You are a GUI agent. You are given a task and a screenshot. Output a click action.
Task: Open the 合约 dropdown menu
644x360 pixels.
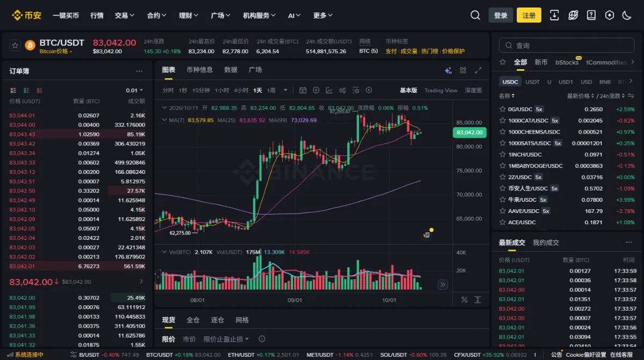pyautogui.click(x=157, y=16)
